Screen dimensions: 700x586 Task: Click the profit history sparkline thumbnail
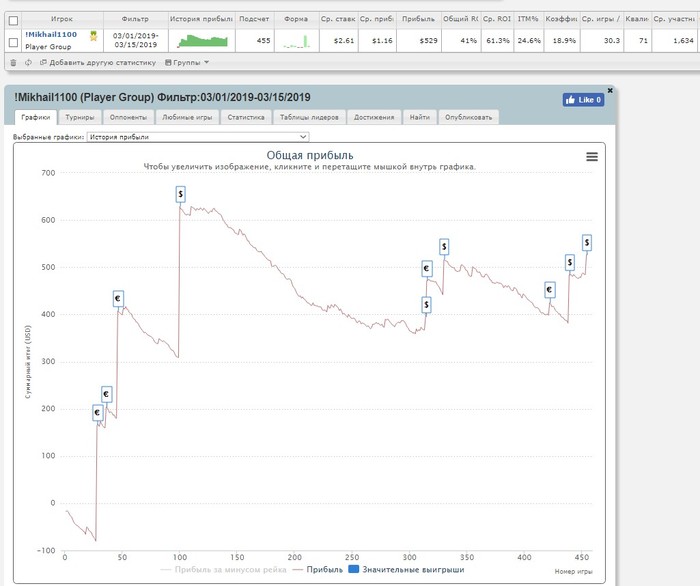pos(204,41)
